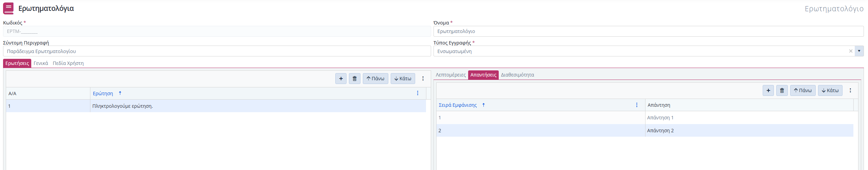This screenshot has height=170, width=868.
Task: Sort by Ερώτηση column header
Action: click(103, 93)
